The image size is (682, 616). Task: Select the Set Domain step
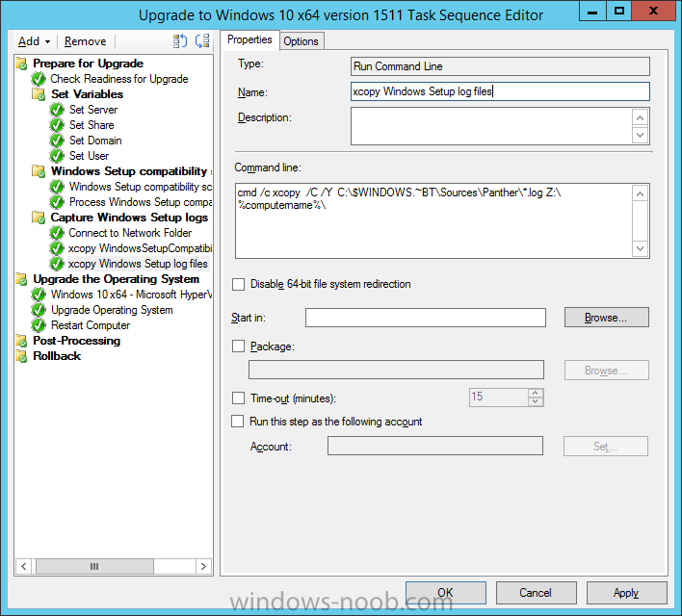pos(95,141)
